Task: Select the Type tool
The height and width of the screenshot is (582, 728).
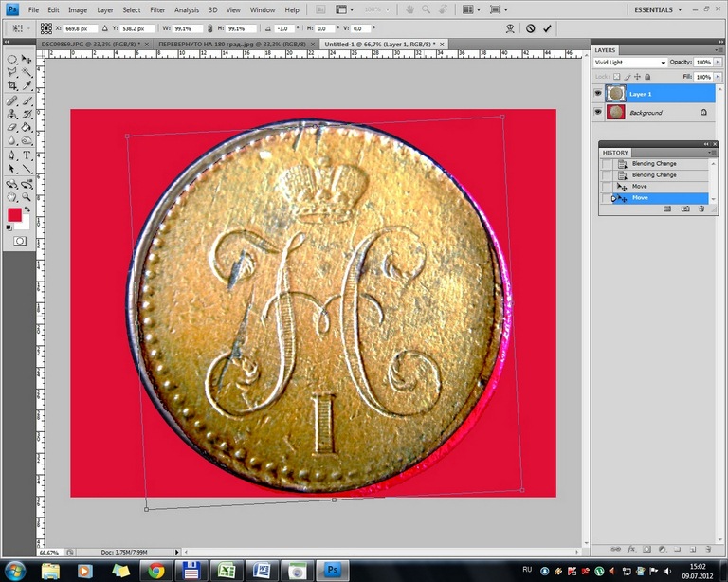Action: point(27,155)
